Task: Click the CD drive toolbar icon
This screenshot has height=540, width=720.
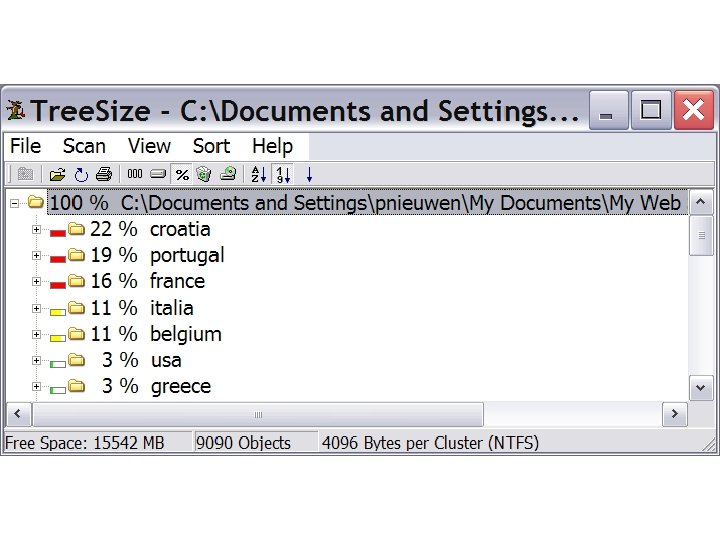Action: pos(228,174)
